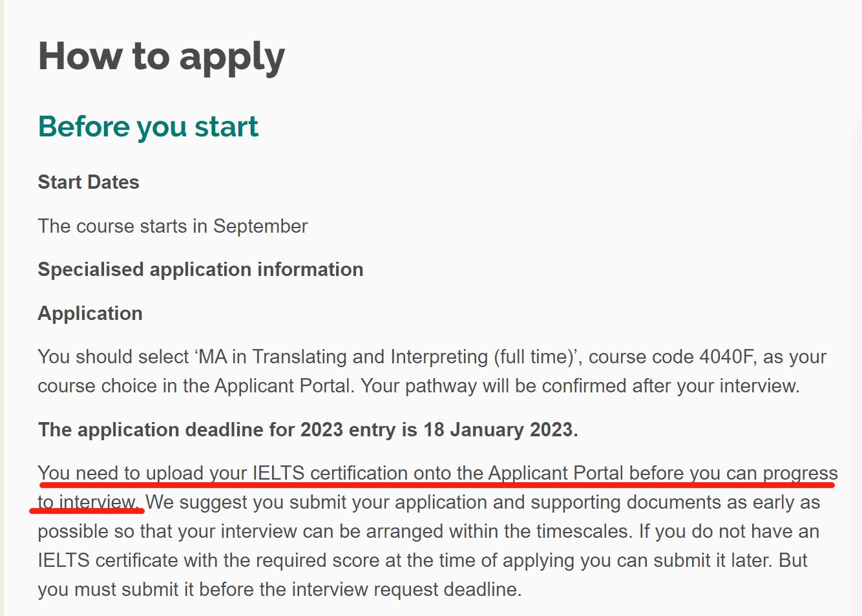
Task: Click "Specialised application information" subheading
Action: coord(200,270)
